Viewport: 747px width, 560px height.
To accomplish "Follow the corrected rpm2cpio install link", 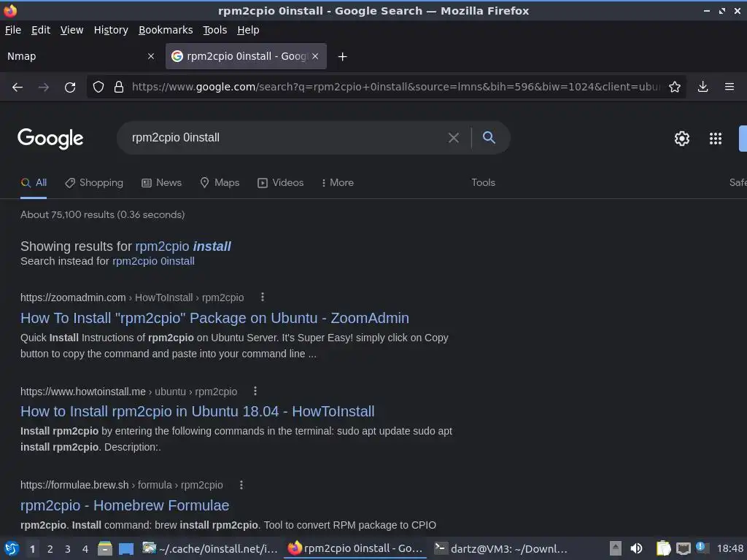I will (x=183, y=246).
